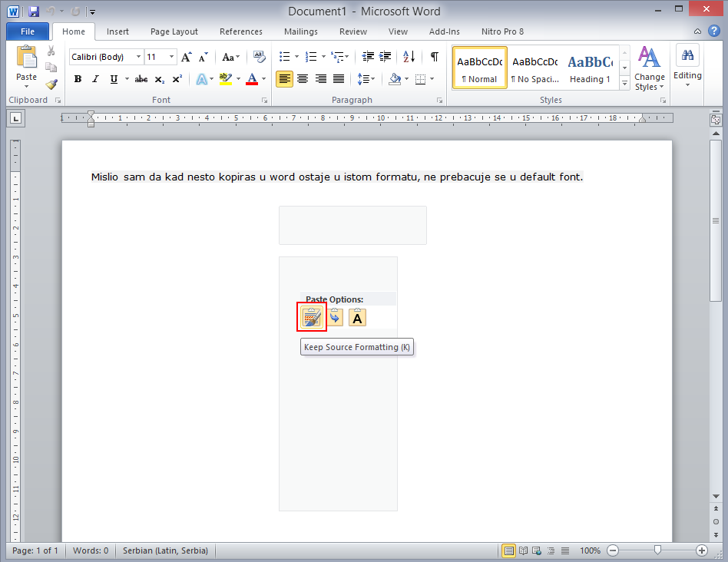This screenshot has width=728, height=562.
Task: Switch to Outline view icon
Action: 551,550
